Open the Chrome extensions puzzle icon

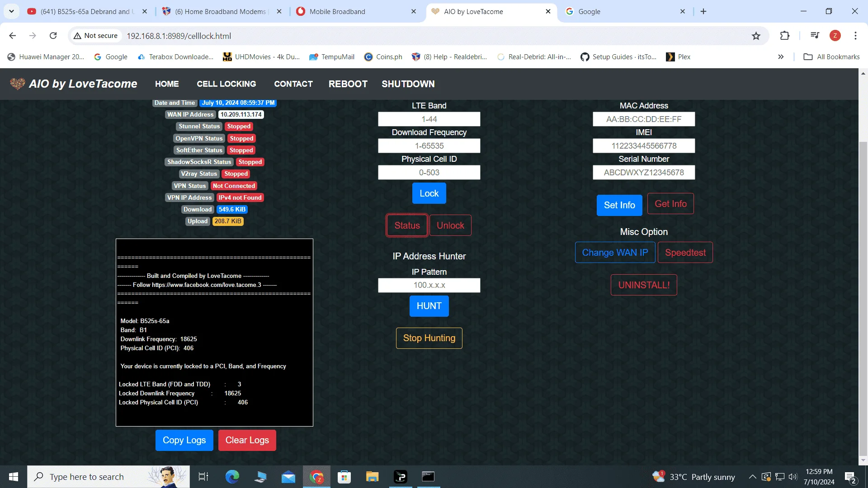pos(785,36)
